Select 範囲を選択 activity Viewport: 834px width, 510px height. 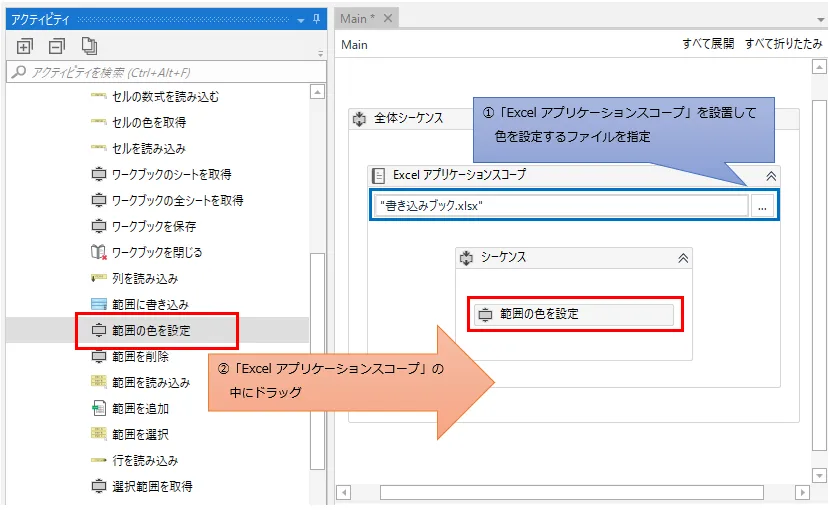click(x=140, y=434)
